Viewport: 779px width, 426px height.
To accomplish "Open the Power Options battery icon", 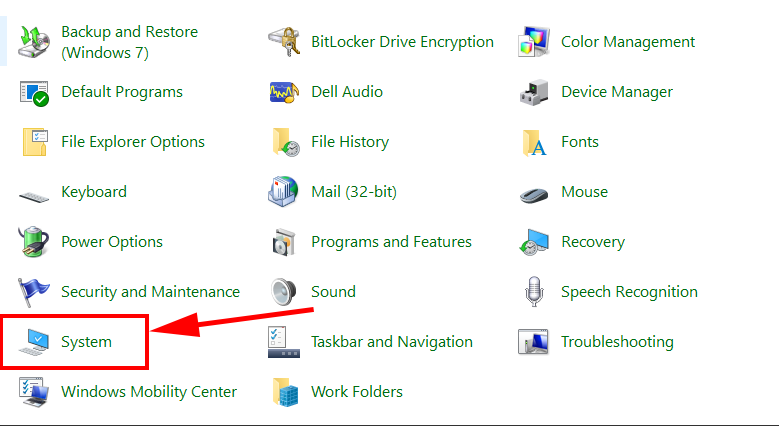I will point(33,242).
